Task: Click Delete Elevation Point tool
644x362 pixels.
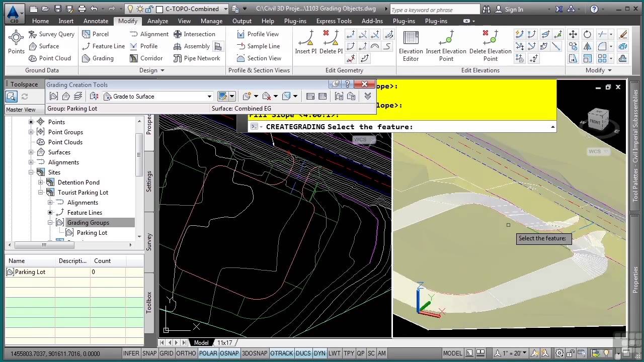Action: pyautogui.click(x=490, y=46)
